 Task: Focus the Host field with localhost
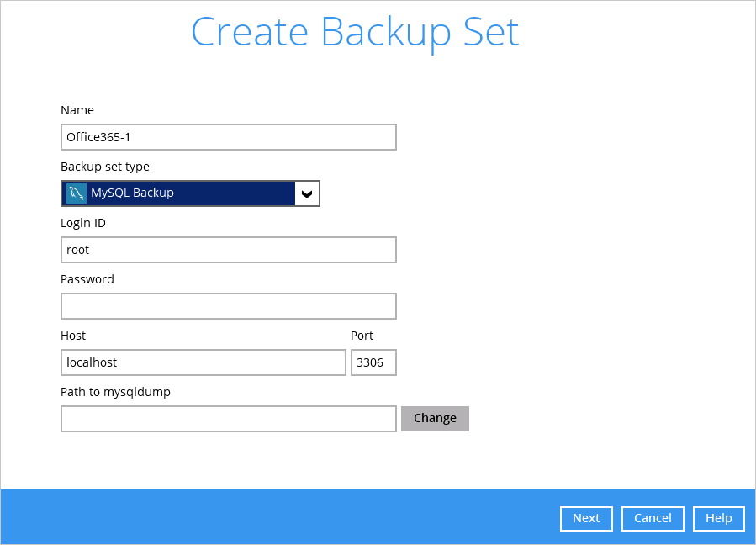click(x=203, y=362)
